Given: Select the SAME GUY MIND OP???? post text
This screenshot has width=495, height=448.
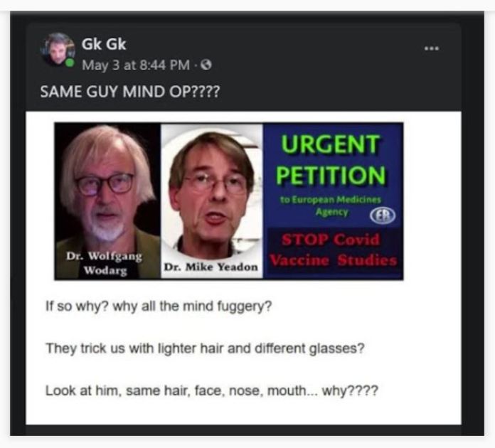Looking at the screenshot, I should (x=129, y=92).
